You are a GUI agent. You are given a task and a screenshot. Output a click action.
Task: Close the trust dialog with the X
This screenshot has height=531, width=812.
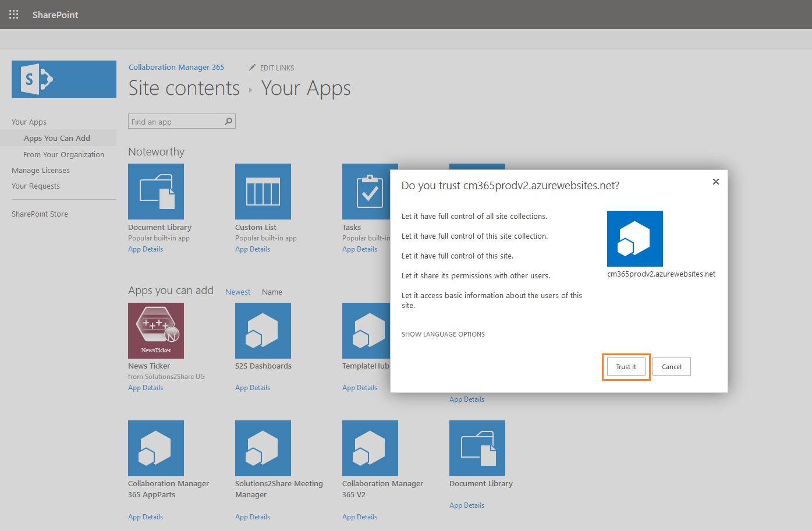tap(716, 182)
